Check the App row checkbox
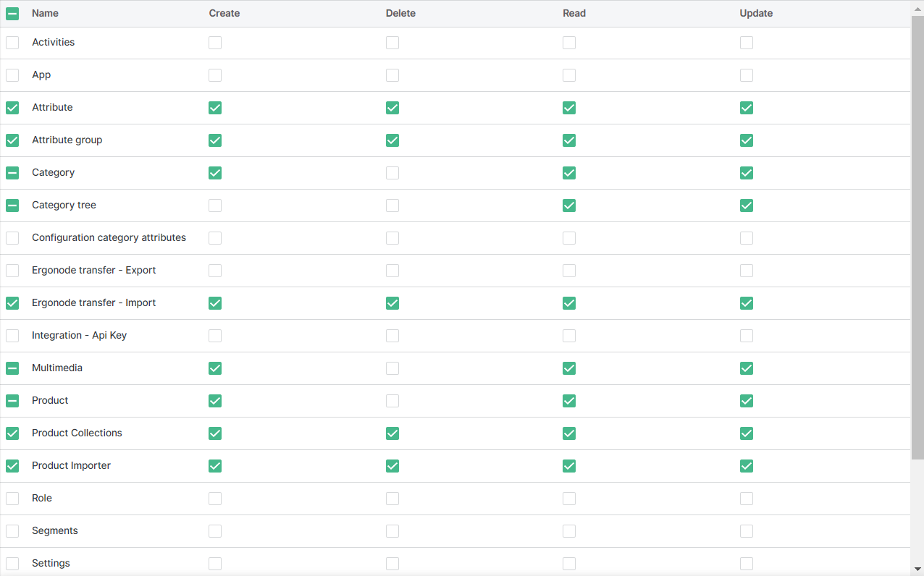Viewport: 924px width, 576px height. point(12,75)
